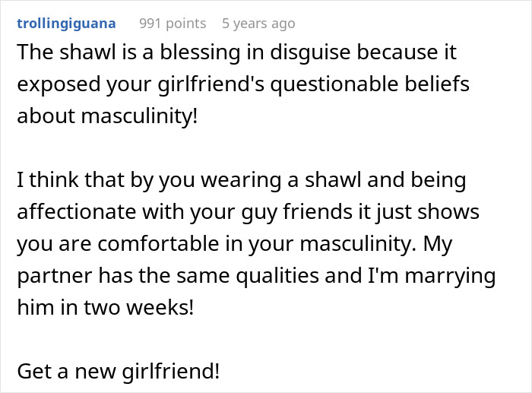Click the sentence "Get a new girlfriend!"
Image resolution: width=532 pixels, height=393 pixels.
coord(119,372)
